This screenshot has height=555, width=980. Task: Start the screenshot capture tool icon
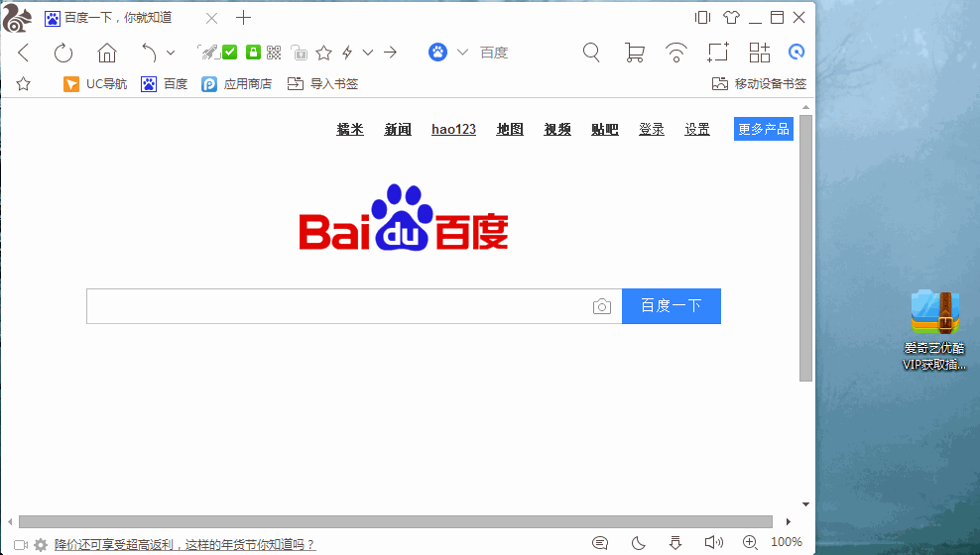click(718, 53)
